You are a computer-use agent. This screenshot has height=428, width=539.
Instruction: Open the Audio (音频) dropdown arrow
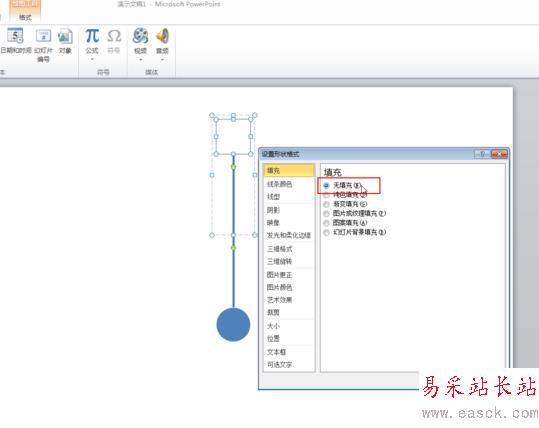pos(162,59)
